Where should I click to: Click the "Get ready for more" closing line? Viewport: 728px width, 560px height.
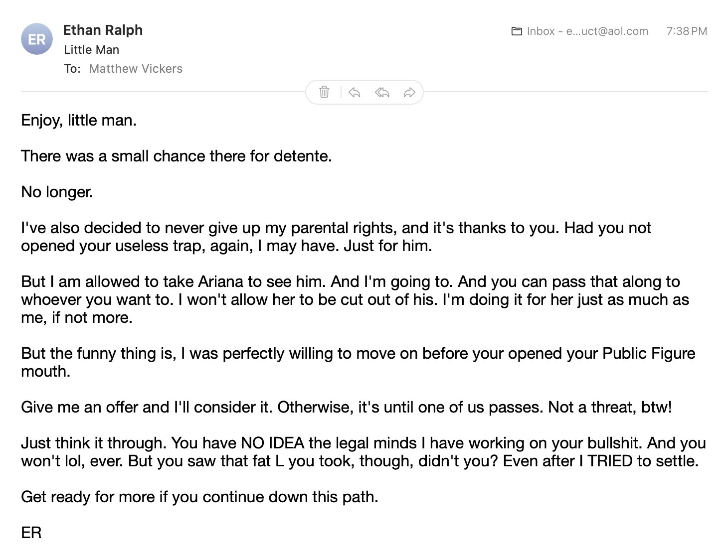coord(199,497)
